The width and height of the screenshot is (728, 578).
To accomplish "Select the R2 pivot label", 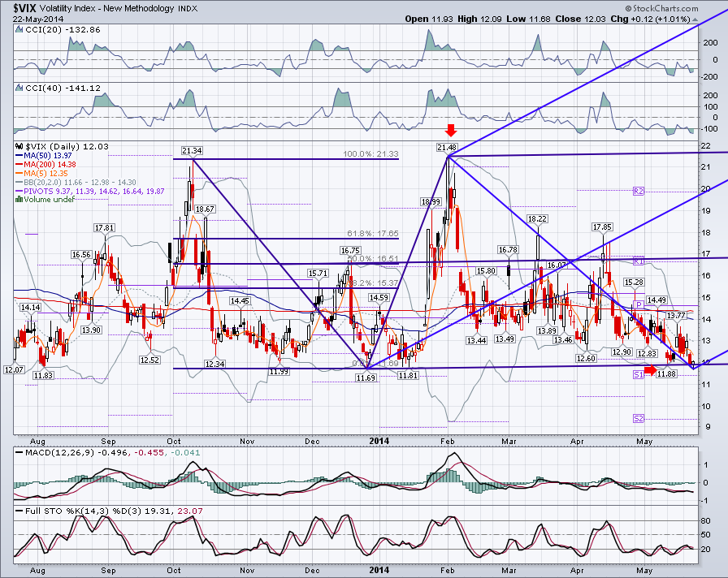I will [x=639, y=191].
